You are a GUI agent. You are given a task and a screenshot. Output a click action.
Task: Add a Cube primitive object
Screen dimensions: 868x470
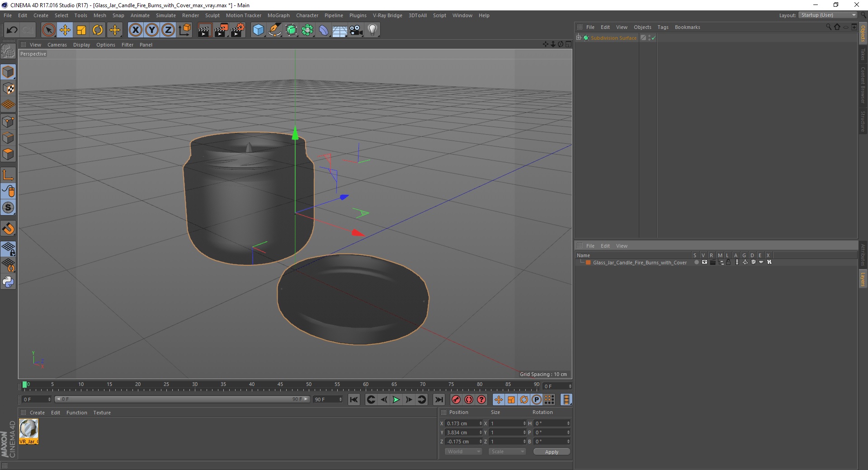pos(258,30)
